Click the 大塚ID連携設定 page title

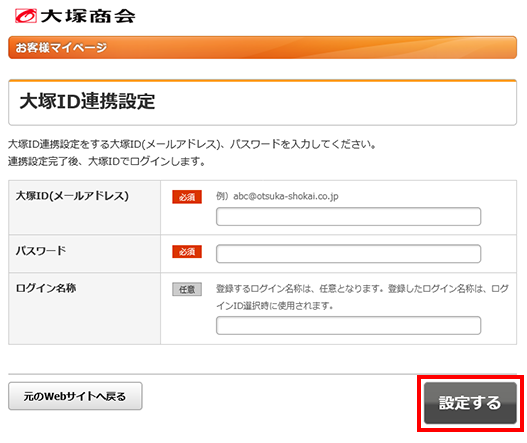[87, 101]
